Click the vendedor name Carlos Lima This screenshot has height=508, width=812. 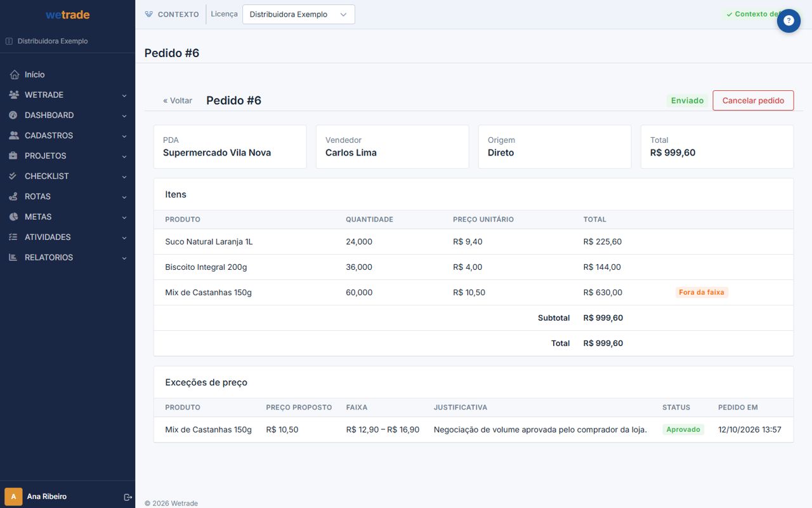pyautogui.click(x=351, y=153)
